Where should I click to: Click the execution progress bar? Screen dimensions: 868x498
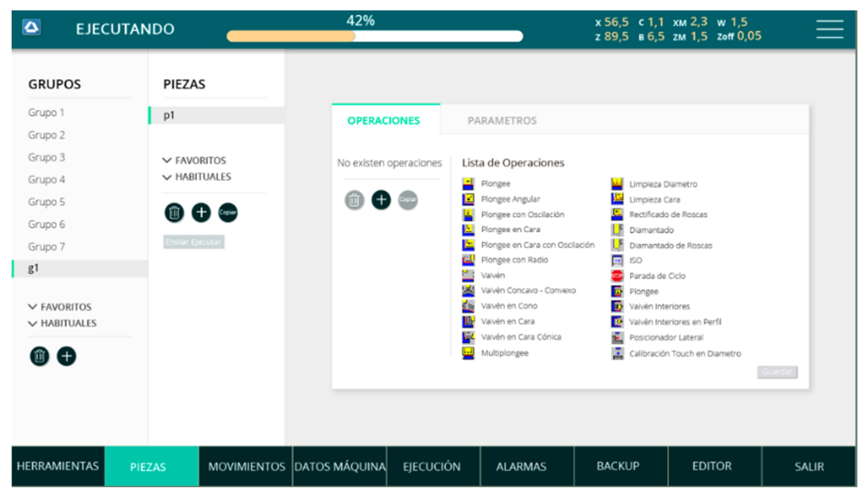[x=374, y=36]
